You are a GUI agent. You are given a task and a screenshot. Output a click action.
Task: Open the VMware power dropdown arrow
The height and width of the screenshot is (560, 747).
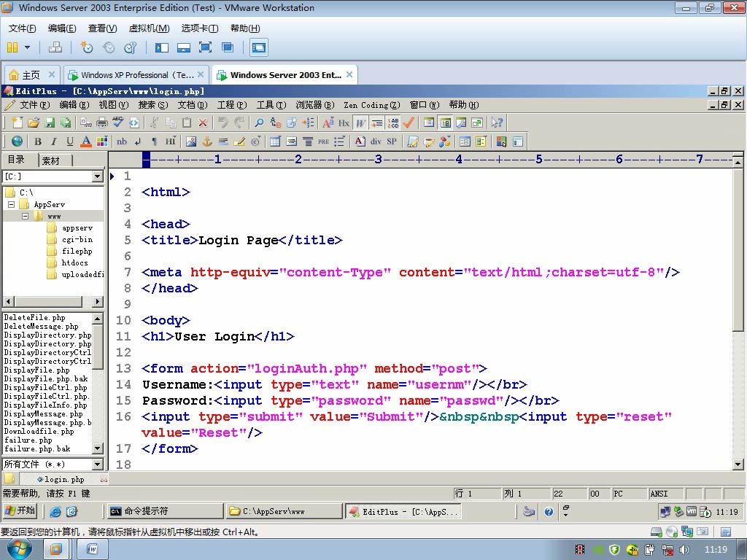click(28, 47)
